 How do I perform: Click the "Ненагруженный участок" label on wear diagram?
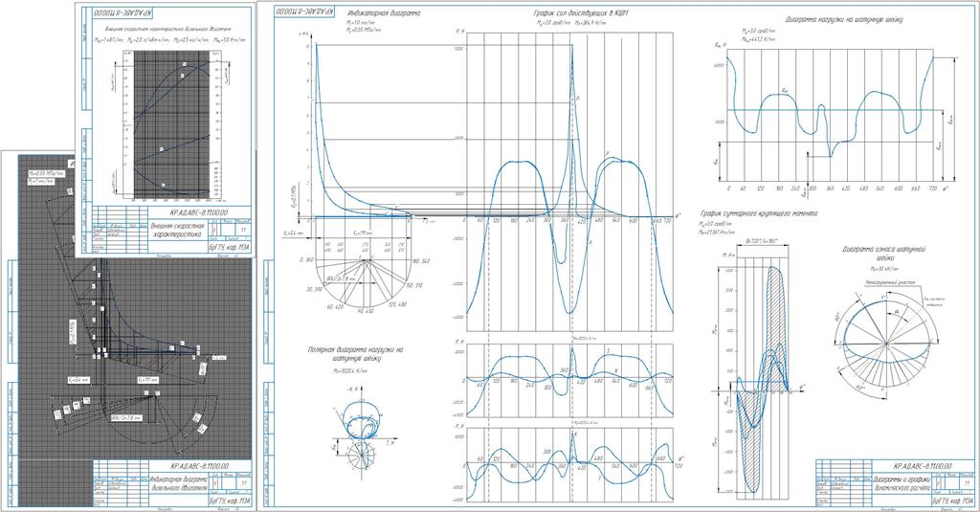pyautogui.click(x=890, y=282)
